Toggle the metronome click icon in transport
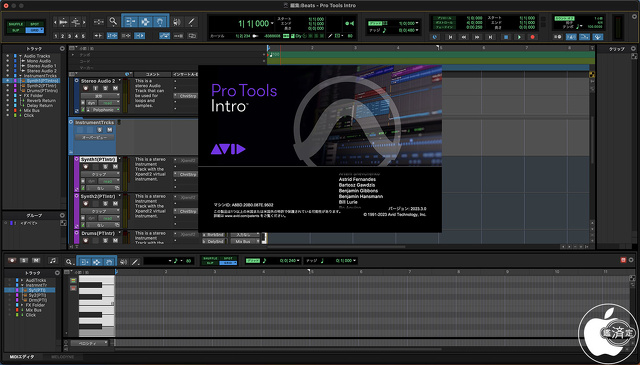The image size is (640, 365). click(x=571, y=37)
